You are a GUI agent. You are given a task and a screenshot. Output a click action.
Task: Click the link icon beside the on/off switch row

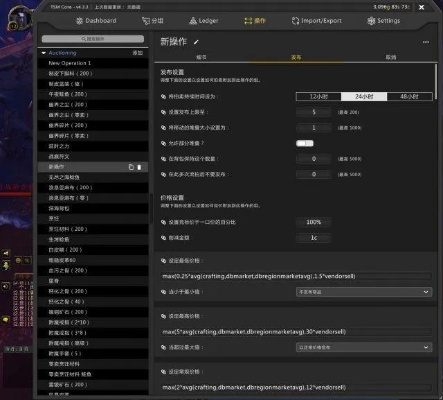[163, 143]
